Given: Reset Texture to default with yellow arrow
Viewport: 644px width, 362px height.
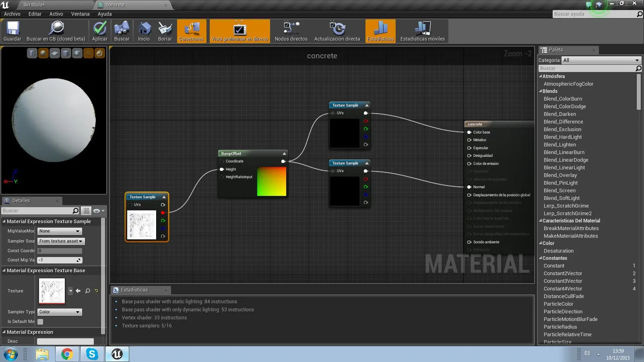Looking at the screenshot, I should point(97,291).
